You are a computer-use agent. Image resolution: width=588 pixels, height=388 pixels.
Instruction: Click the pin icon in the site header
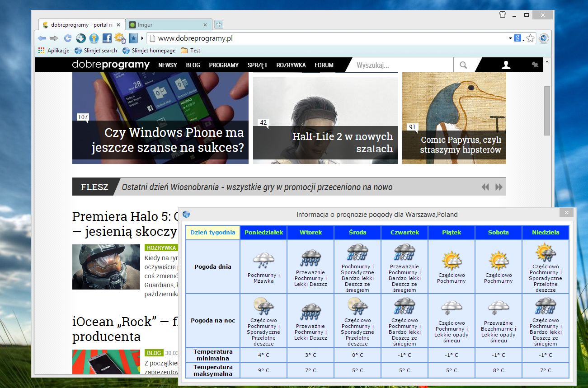pyautogui.click(x=535, y=65)
